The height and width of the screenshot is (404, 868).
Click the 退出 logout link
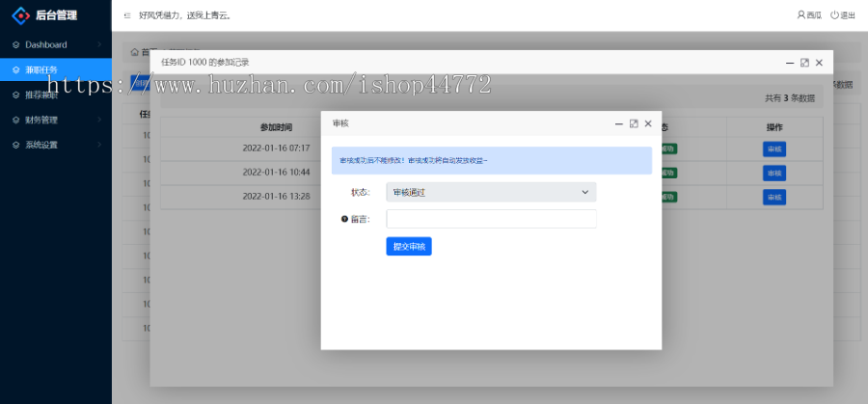(843, 15)
